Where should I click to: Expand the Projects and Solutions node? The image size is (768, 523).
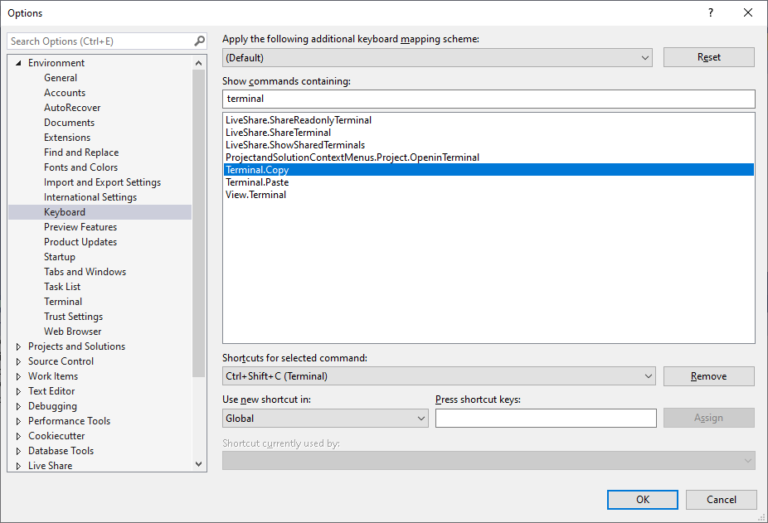(18, 347)
